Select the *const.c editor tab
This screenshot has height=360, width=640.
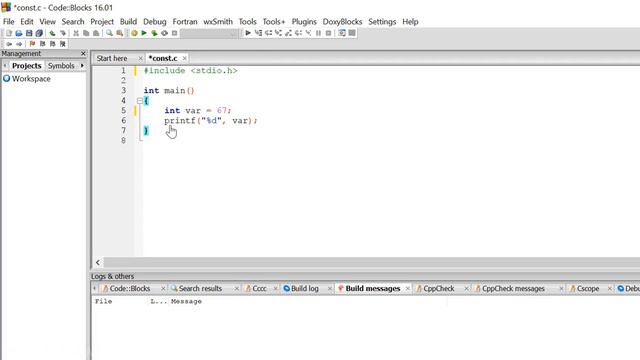click(x=163, y=58)
